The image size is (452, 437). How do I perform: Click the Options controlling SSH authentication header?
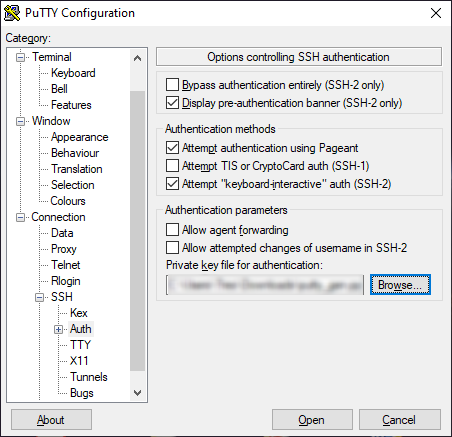[x=299, y=57]
